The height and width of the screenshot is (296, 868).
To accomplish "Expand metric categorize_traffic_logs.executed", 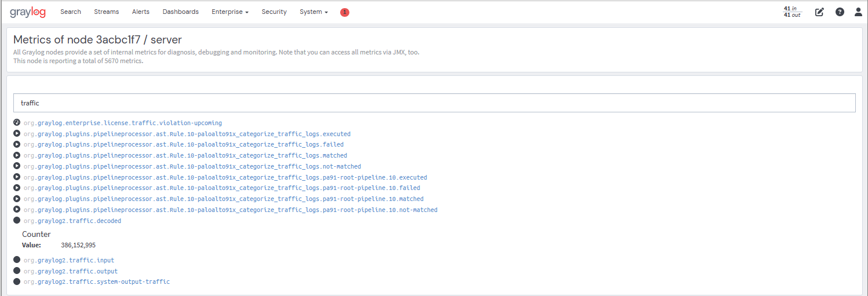I will (187, 134).
